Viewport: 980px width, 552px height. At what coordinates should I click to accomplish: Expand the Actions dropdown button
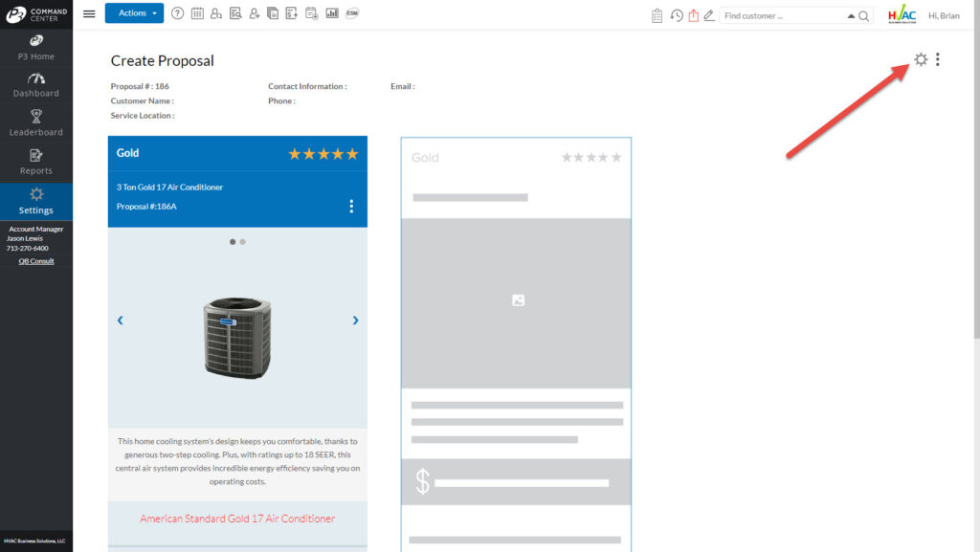coord(134,13)
